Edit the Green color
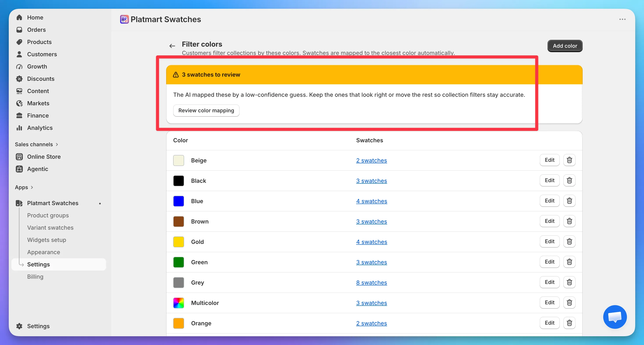Image resolution: width=644 pixels, height=345 pixels. [550, 262]
